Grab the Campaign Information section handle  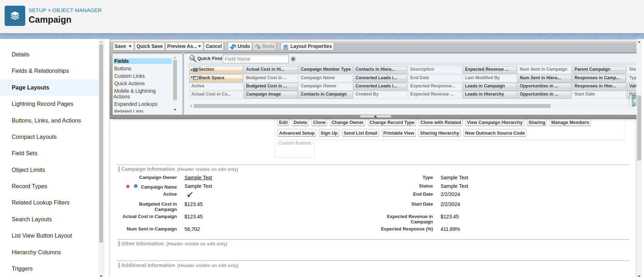tap(119, 169)
